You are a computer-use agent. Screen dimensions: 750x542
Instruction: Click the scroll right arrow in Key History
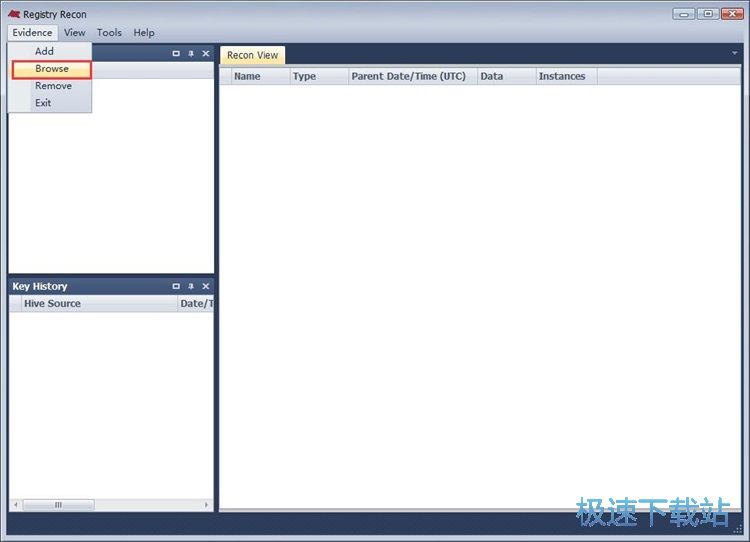[x=206, y=505]
